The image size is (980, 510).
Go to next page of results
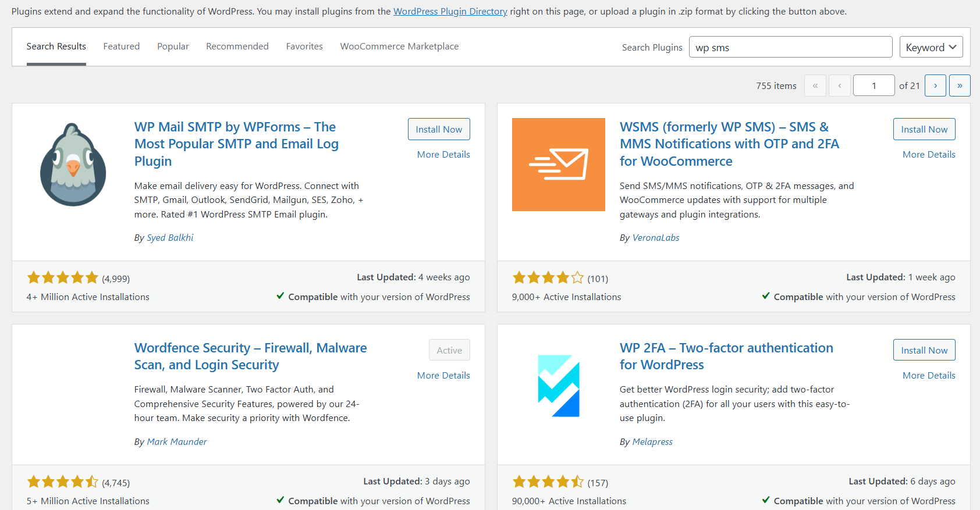click(935, 85)
